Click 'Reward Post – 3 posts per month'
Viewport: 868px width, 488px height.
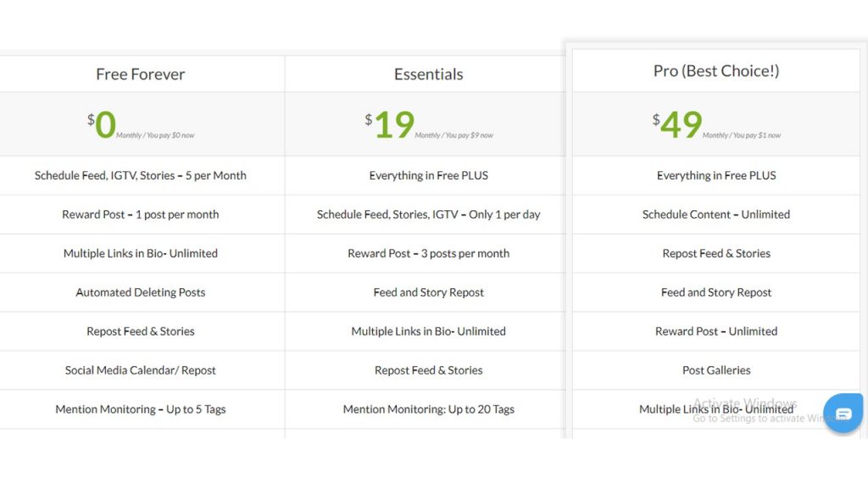coord(428,253)
